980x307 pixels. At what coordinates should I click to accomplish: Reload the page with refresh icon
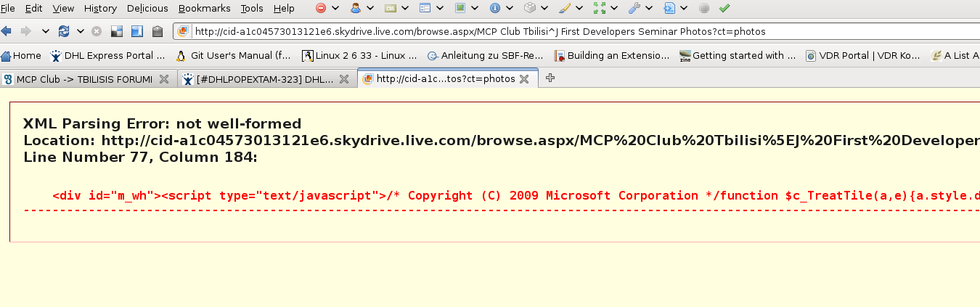[x=64, y=31]
